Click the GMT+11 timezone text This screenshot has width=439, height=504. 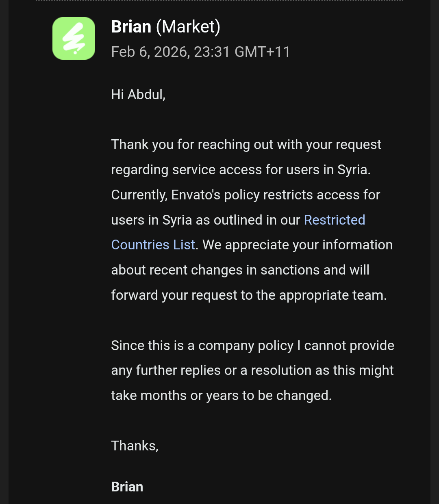[263, 52]
